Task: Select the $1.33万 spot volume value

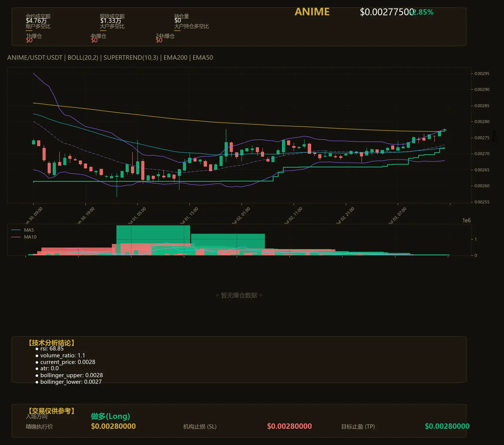Action: pos(111,21)
